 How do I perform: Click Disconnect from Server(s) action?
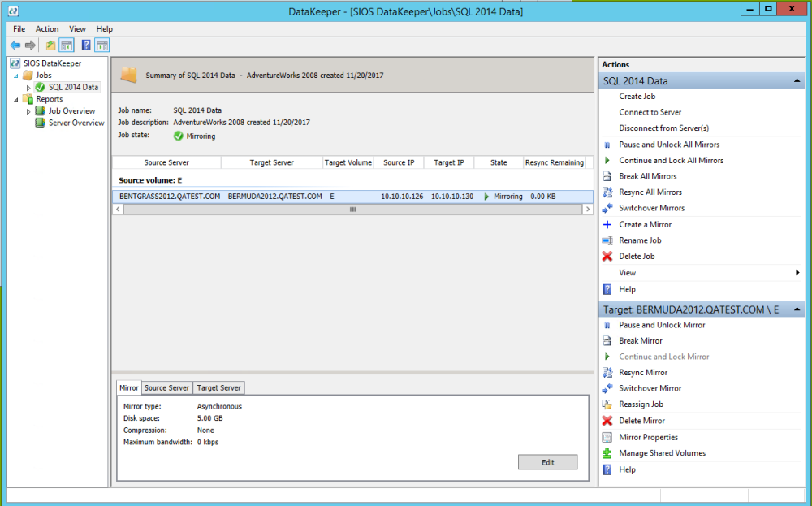(664, 128)
